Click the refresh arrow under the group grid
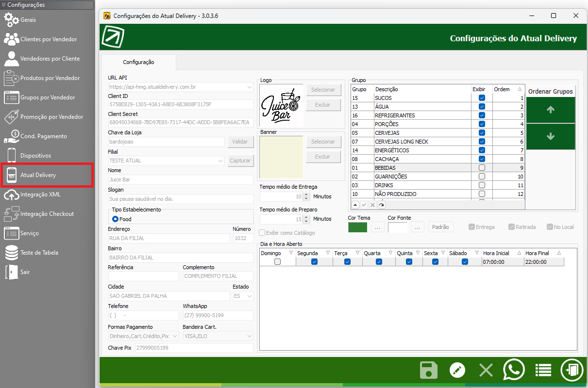This screenshot has height=388, width=588. tap(381, 205)
